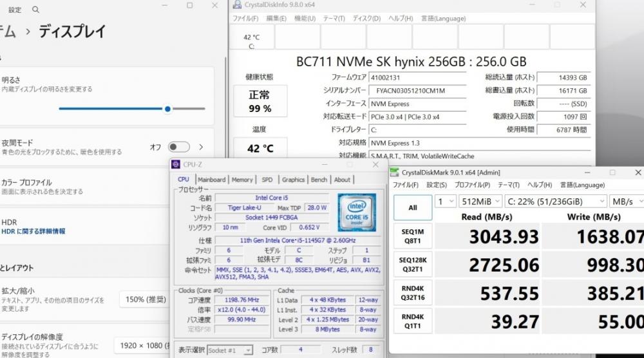
Task: Open the scale 150% (推奨) dropdown
Action: point(144,299)
